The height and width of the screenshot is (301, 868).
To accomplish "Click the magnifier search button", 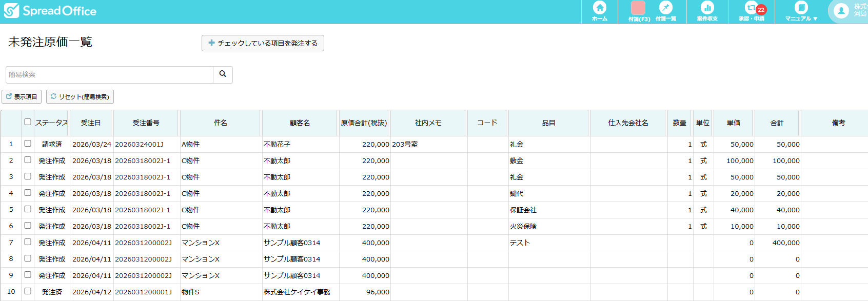I will [x=223, y=74].
